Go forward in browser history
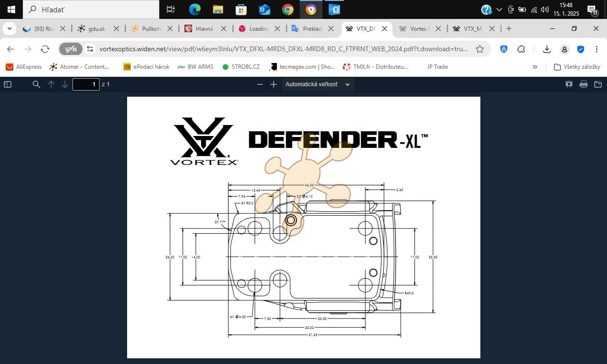607x364 pixels. point(28,49)
